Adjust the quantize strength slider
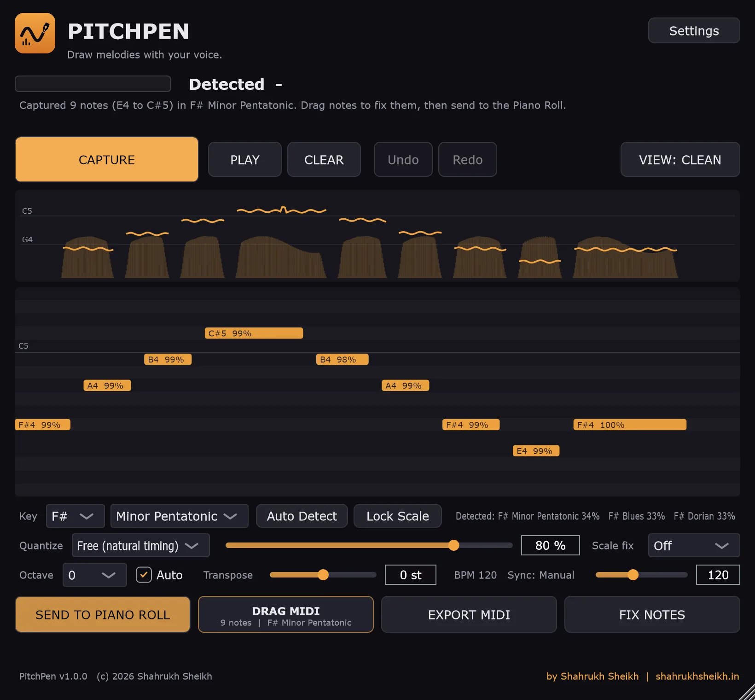 369,545
